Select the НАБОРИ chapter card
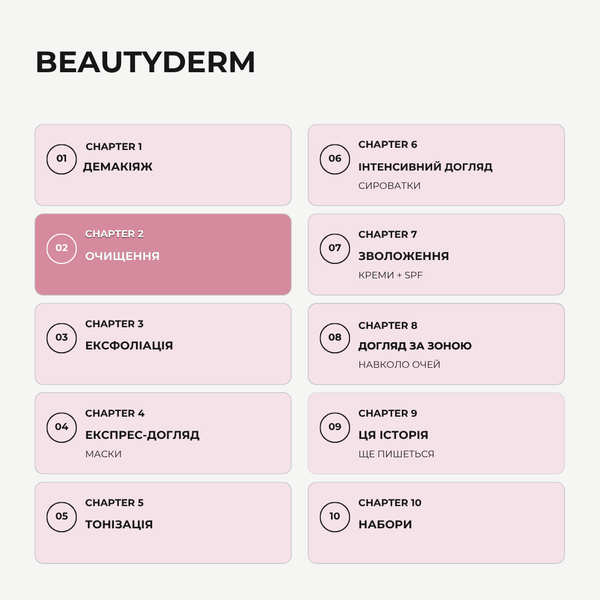The height and width of the screenshot is (600, 600). (436, 523)
